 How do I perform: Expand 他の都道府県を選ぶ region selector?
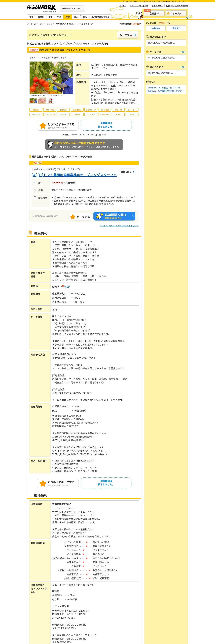pos(100,17)
